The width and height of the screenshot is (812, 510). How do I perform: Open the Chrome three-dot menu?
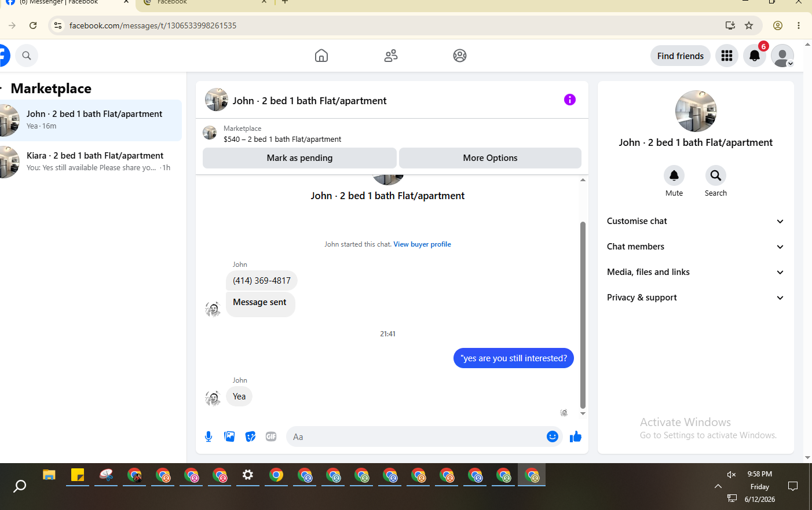pos(799,25)
